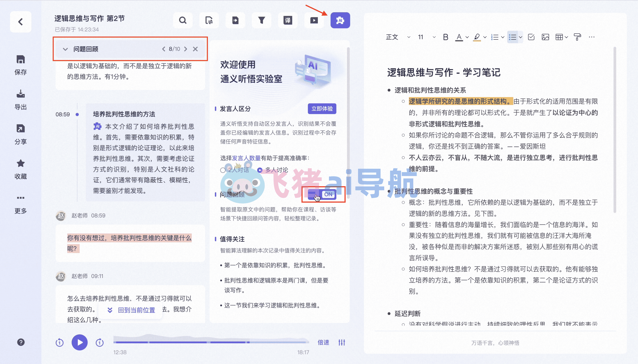The image size is (638, 364).
Task: Go to next question in 问题回顾
Action: pos(186,49)
